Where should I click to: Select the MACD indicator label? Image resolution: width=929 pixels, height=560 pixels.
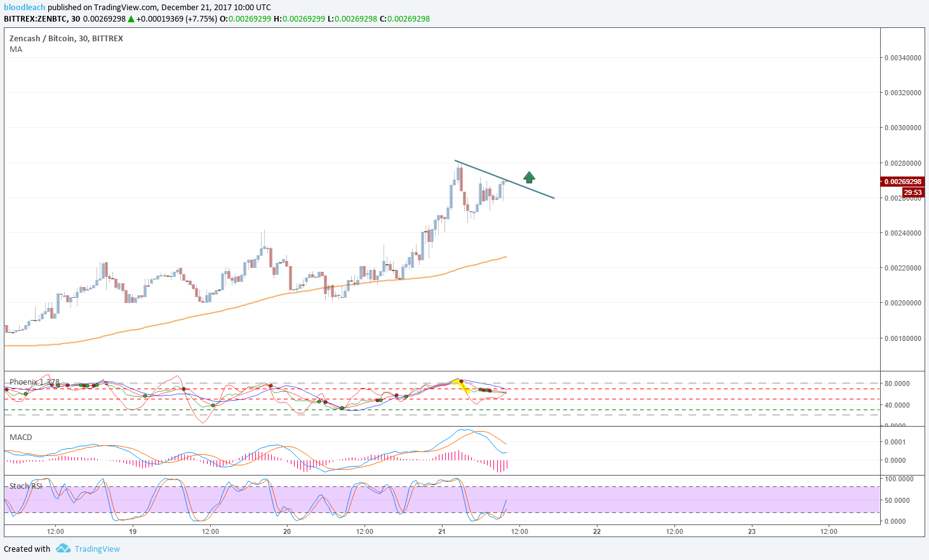(x=20, y=437)
